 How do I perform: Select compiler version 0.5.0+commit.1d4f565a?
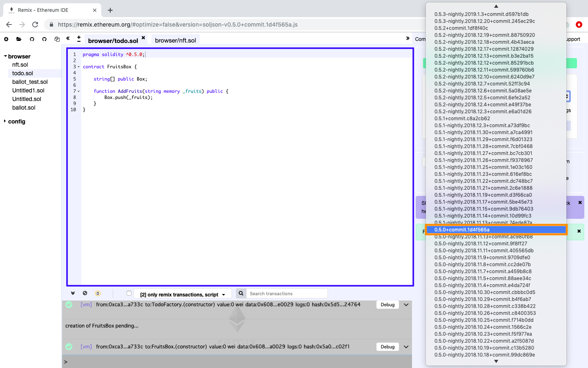coord(496,230)
